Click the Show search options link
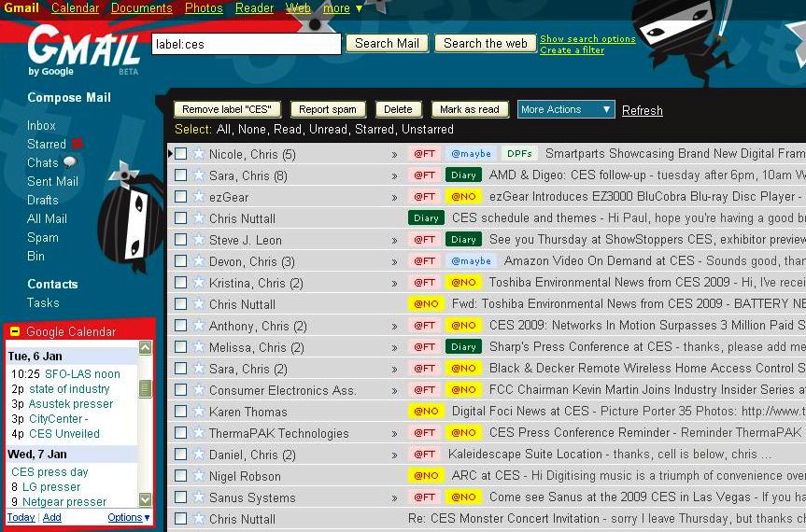The width and height of the screenshot is (806, 532). point(587,39)
